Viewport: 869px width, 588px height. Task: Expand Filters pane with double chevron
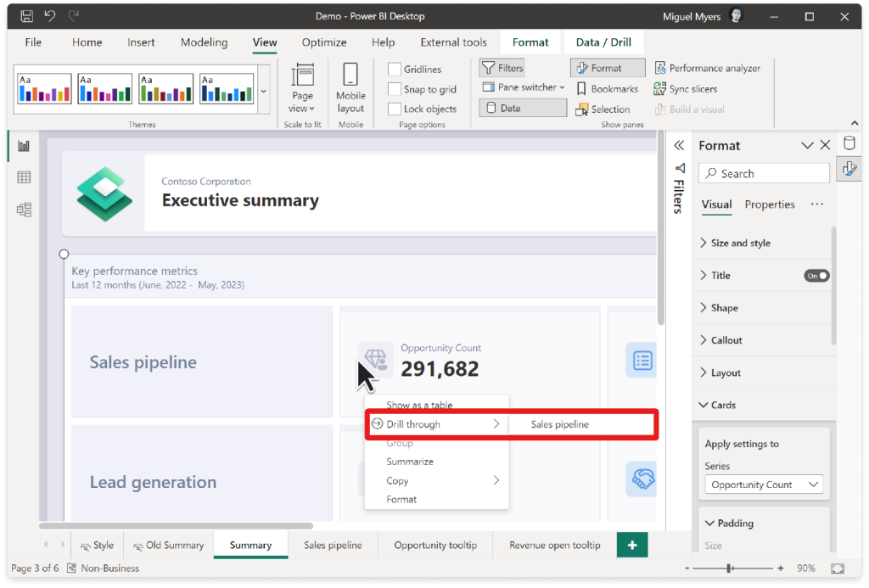pos(679,146)
